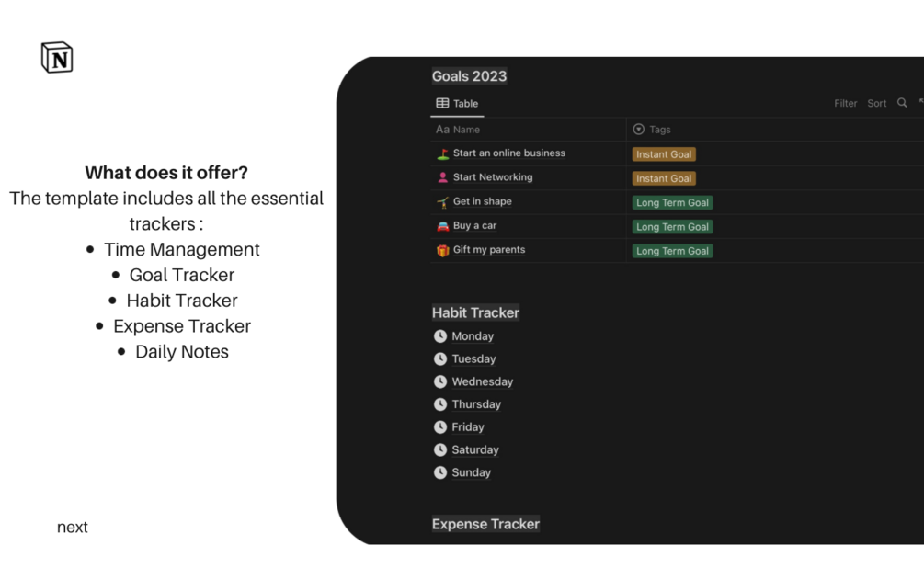Image resolution: width=924 pixels, height=568 pixels.
Task: Click the person icon beside Start Networking
Action: [442, 178]
